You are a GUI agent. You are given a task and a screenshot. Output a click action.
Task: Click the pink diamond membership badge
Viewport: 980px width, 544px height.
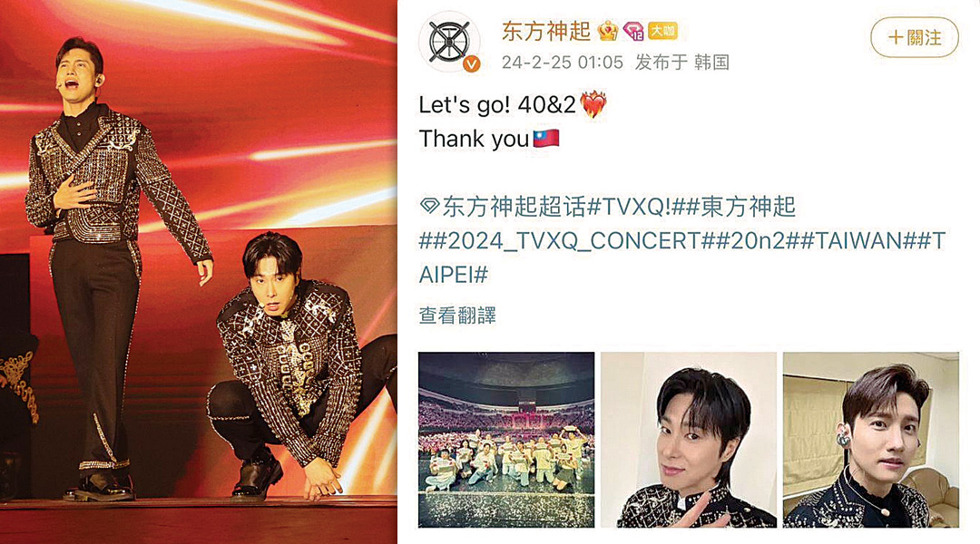click(x=633, y=31)
